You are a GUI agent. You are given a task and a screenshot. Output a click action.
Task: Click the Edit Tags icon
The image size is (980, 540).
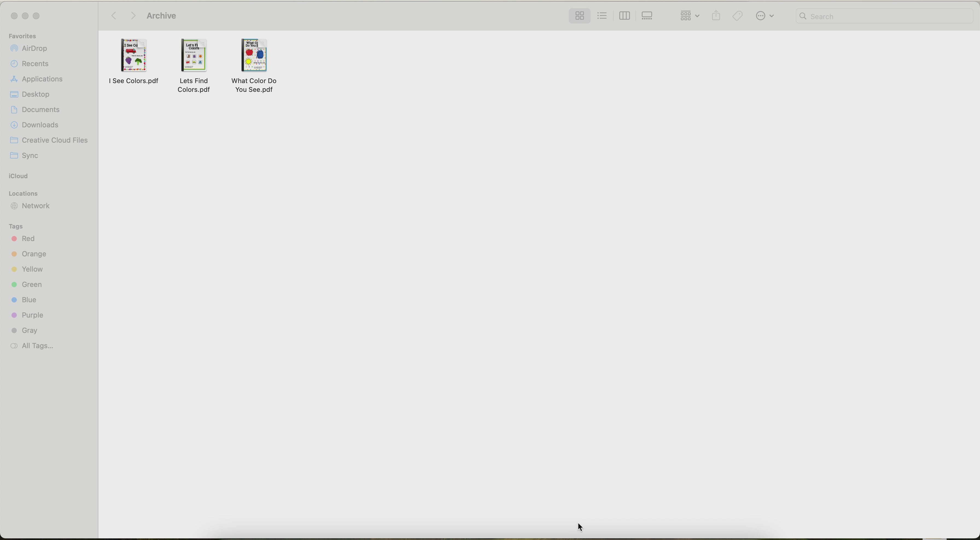738,16
